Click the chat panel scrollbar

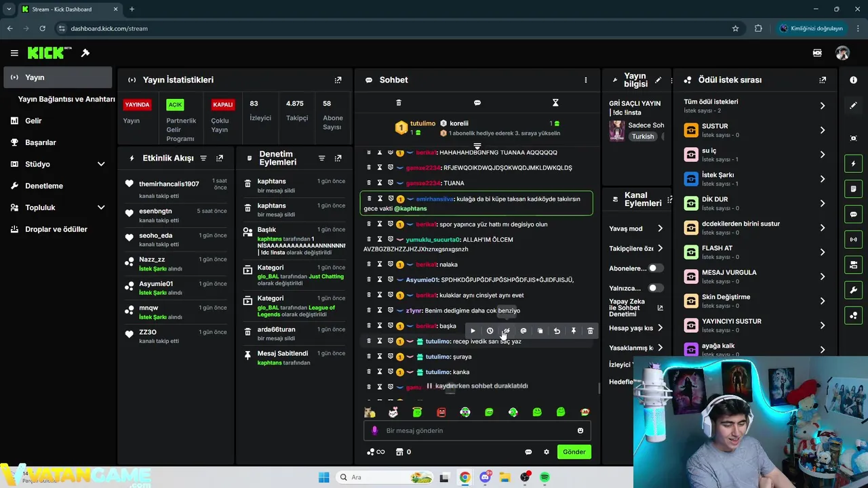[598, 388]
